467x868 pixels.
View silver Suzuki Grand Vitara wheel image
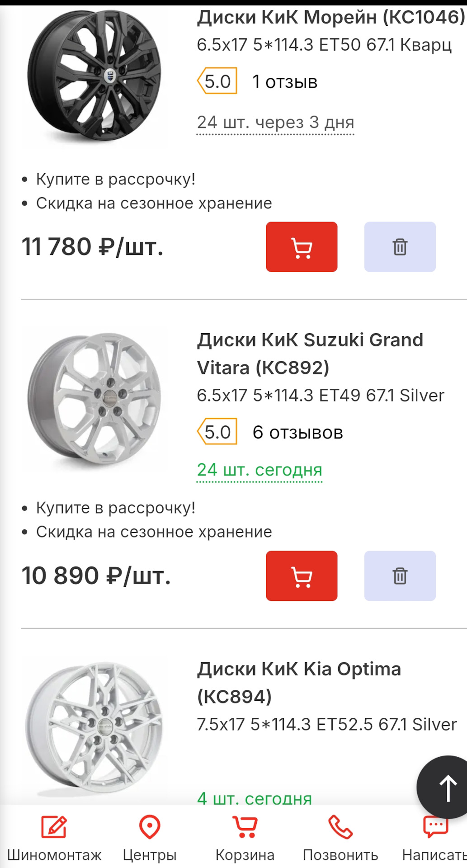coord(94,399)
